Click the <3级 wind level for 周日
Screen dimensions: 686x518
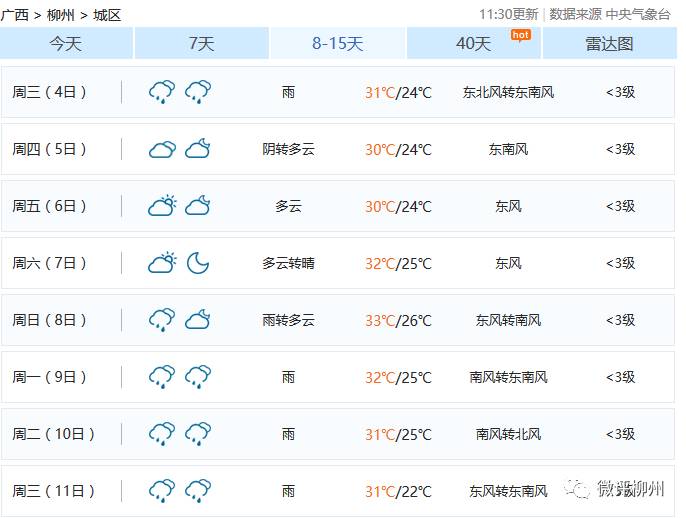(x=620, y=320)
